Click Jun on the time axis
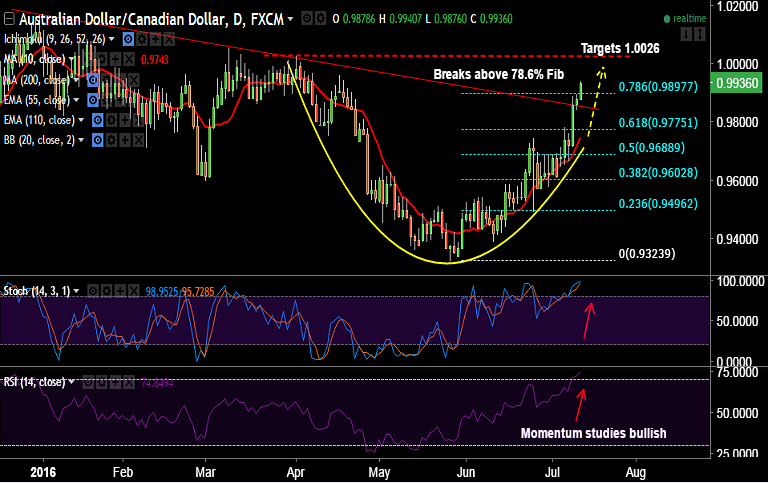 [x=465, y=473]
